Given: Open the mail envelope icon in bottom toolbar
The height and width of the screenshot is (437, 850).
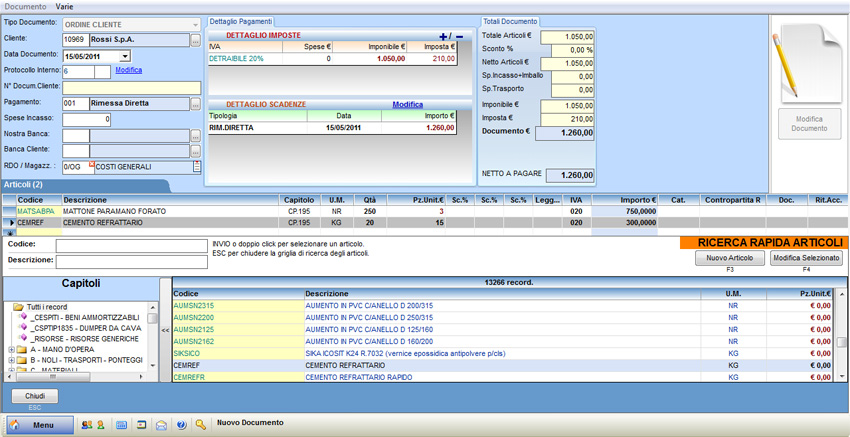Looking at the screenshot, I should click(161, 425).
